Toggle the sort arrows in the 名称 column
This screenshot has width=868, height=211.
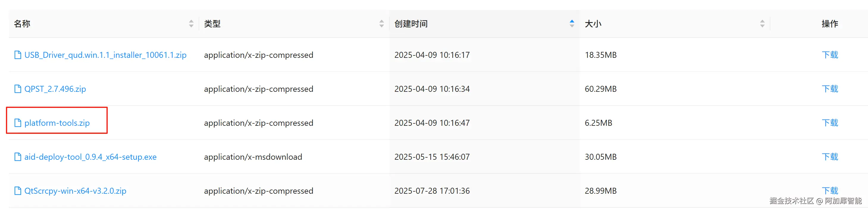[x=191, y=24]
